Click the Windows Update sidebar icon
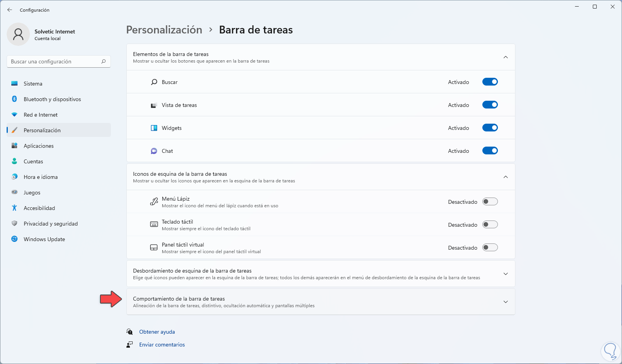Screen dimensions: 622x364 click(x=14, y=239)
